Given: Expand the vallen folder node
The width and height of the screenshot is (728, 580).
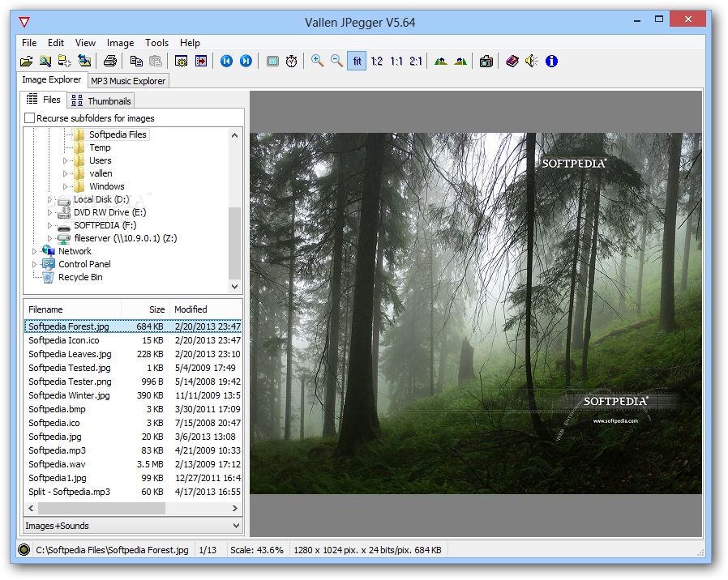Looking at the screenshot, I should click(65, 173).
